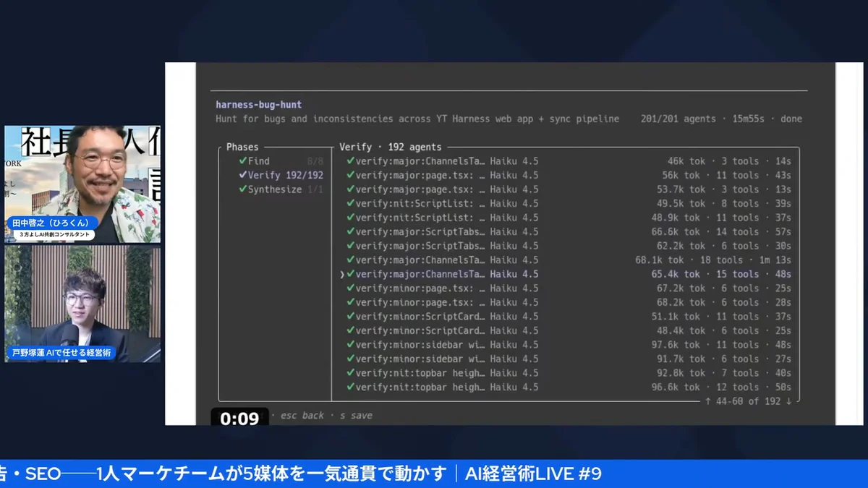Select the agent row with 62.2k tok
This screenshot has height=488, width=868.
coord(569,246)
